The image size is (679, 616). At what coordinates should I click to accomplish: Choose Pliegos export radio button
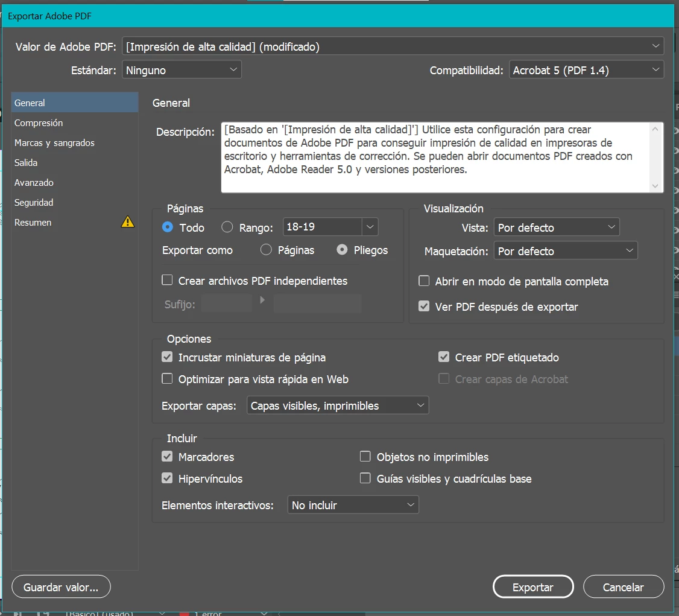(342, 250)
